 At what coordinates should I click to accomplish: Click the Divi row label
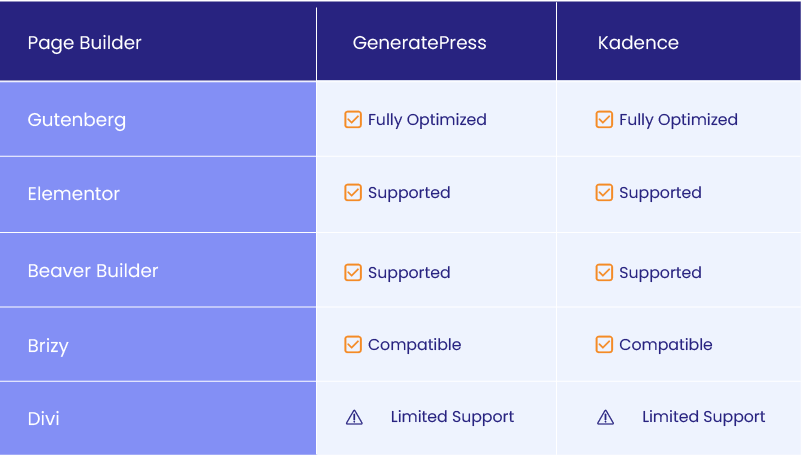point(44,418)
